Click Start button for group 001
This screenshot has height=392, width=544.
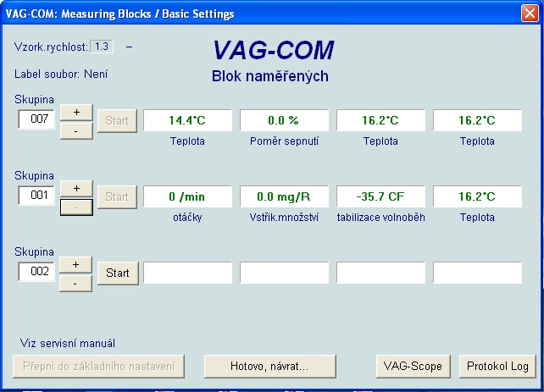pos(117,197)
